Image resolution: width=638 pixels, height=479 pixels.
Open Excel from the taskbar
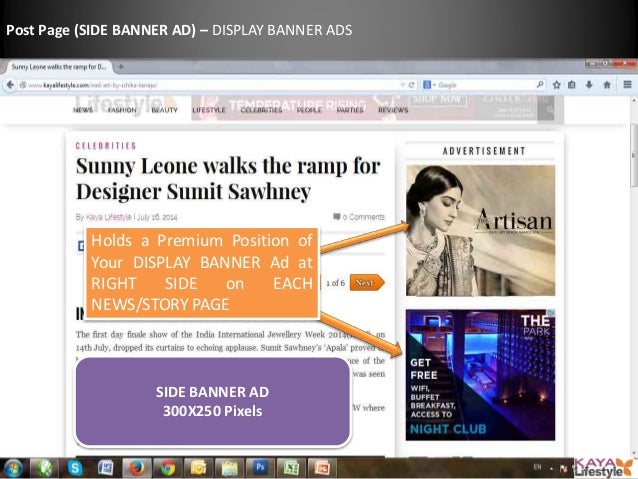[x=291, y=468]
